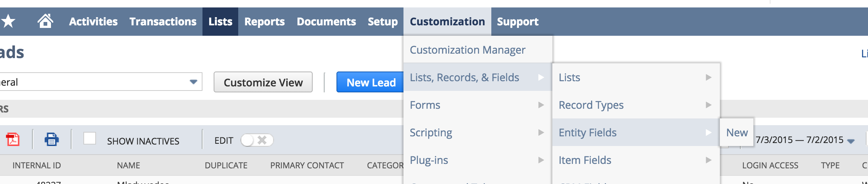Toggle the Edit switch on

pyautogui.click(x=257, y=140)
